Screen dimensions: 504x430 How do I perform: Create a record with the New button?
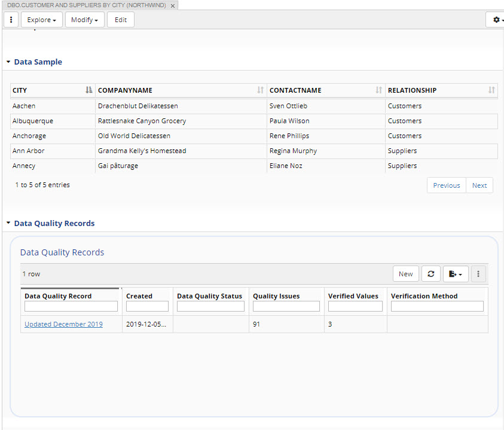[x=405, y=273]
